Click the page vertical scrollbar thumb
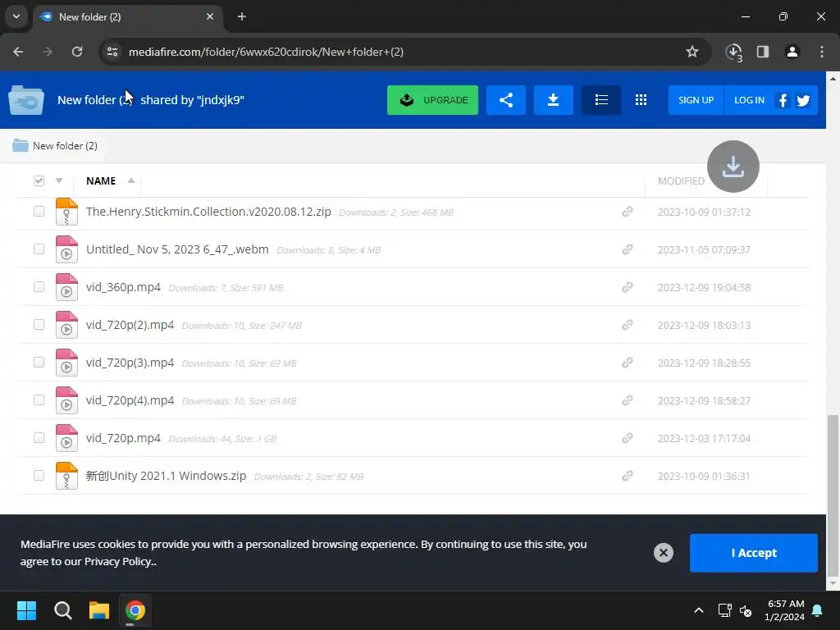 click(833, 494)
